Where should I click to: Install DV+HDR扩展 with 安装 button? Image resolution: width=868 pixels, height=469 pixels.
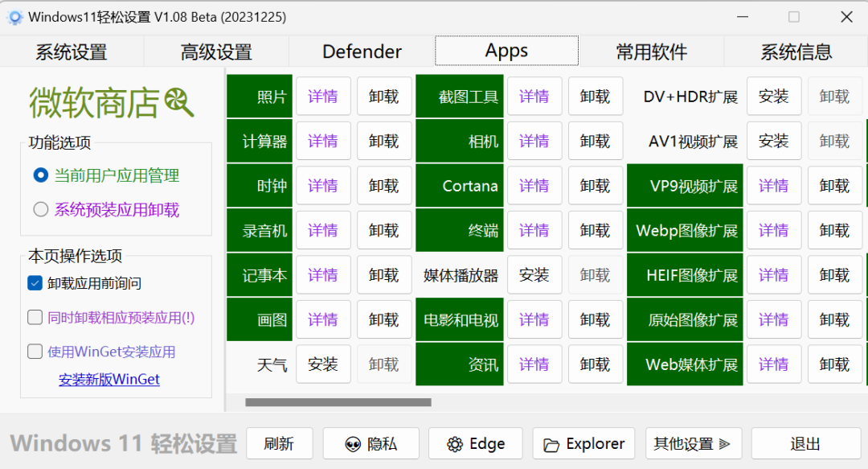point(774,96)
